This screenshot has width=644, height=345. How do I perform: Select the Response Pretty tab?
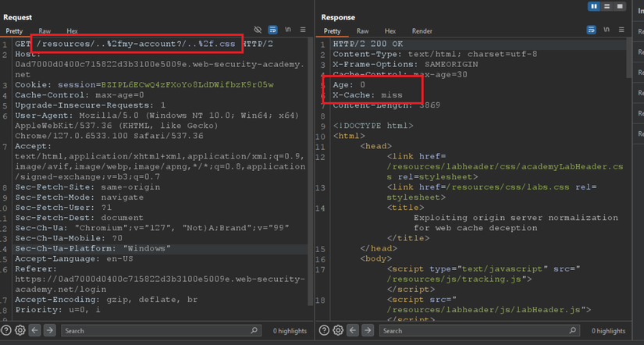pos(332,31)
